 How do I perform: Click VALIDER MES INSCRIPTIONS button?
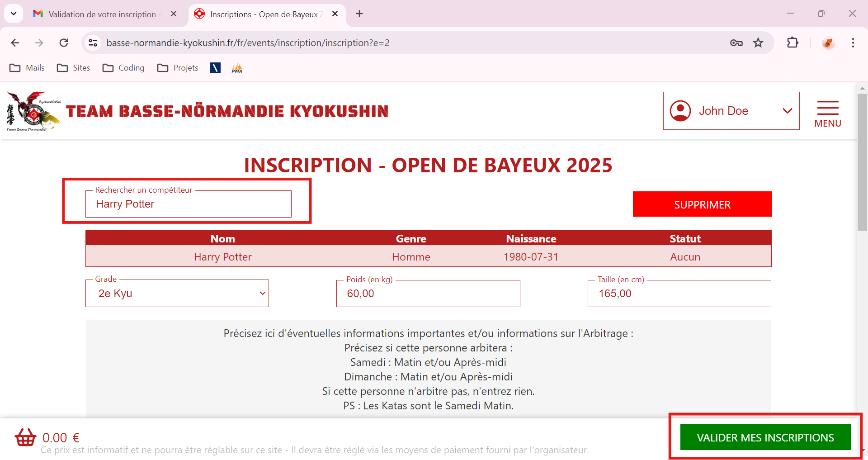tap(765, 437)
